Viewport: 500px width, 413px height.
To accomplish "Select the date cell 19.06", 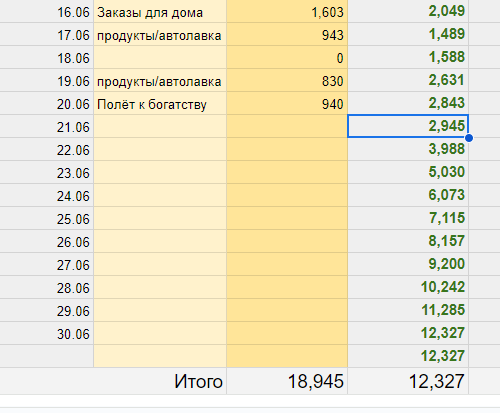I will tap(46, 80).
